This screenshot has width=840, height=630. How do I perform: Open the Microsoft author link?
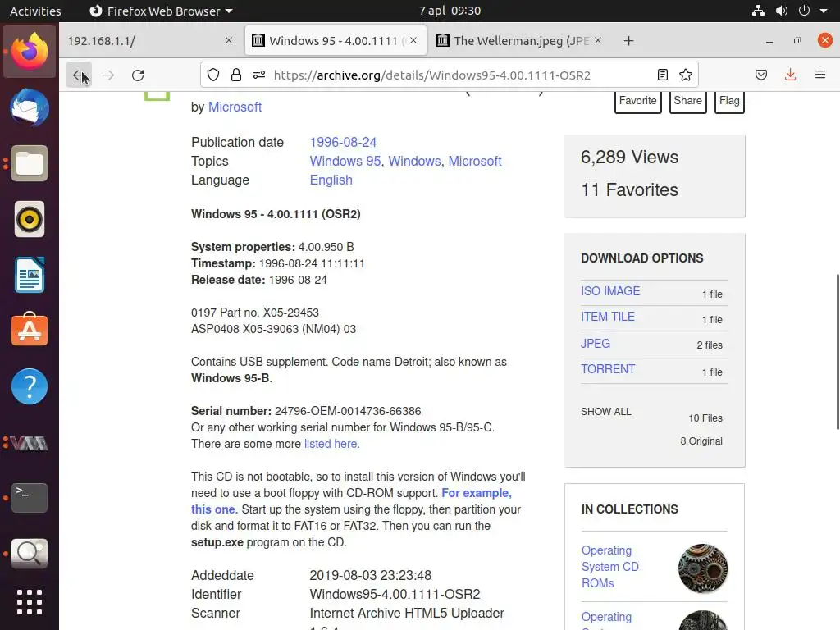pyautogui.click(x=235, y=107)
